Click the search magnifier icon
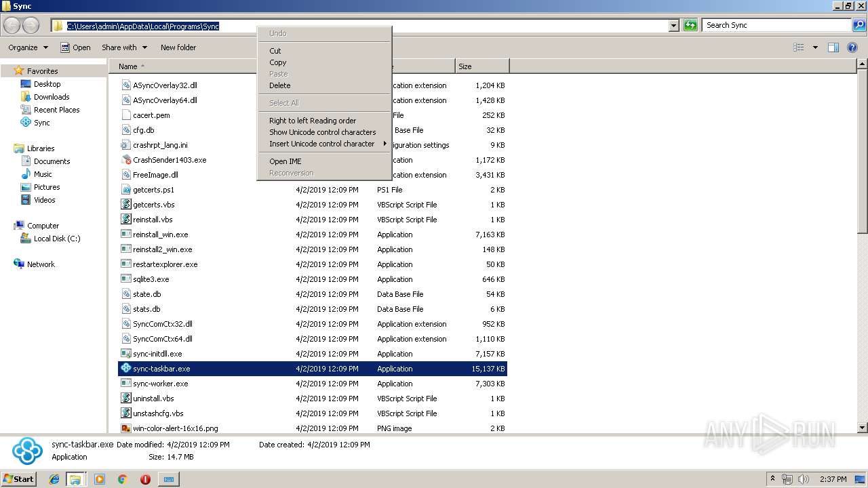Screen dimensions: 868x488 coord(859,25)
